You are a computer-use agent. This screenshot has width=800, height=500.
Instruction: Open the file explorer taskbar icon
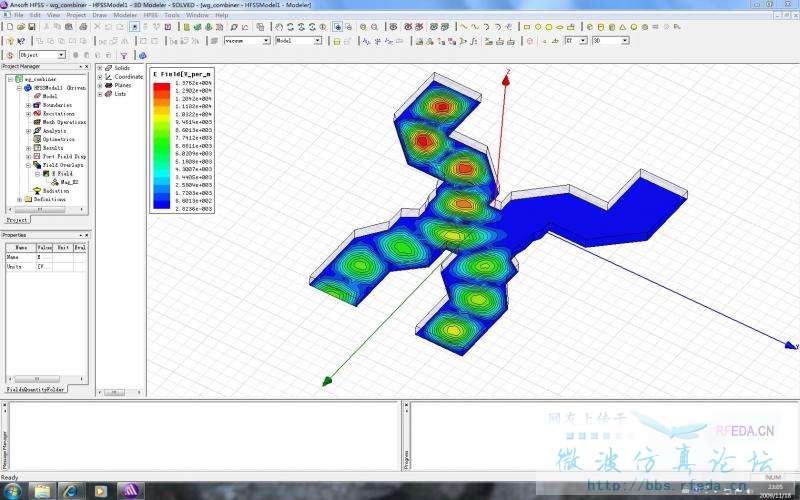pyautogui.click(x=43, y=491)
